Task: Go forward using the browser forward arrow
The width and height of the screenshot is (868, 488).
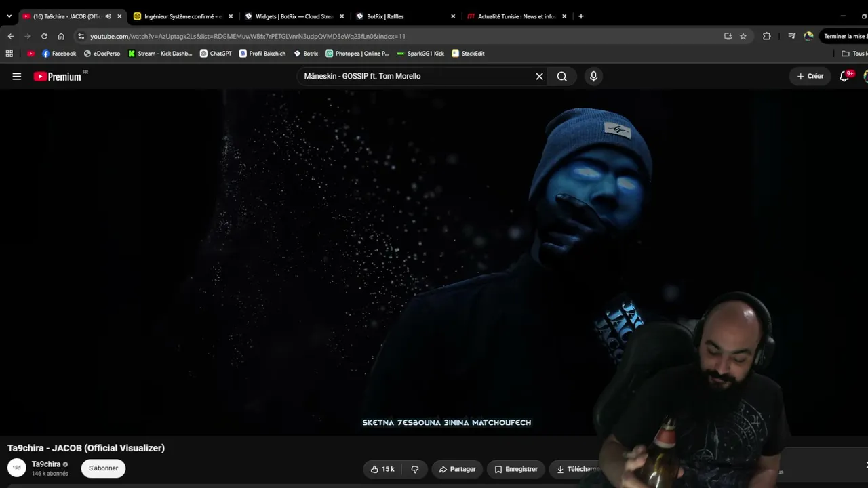Action: pos(27,36)
